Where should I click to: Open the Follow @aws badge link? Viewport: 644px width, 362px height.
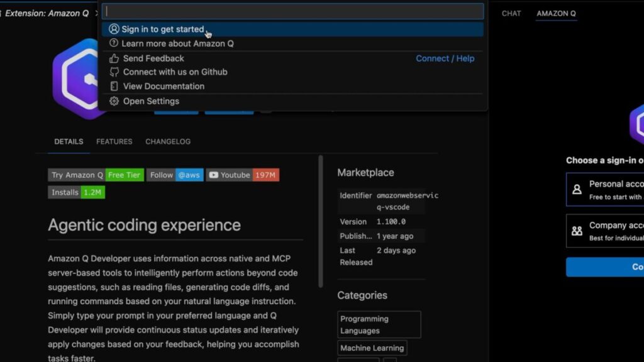[x=175, y=175]
